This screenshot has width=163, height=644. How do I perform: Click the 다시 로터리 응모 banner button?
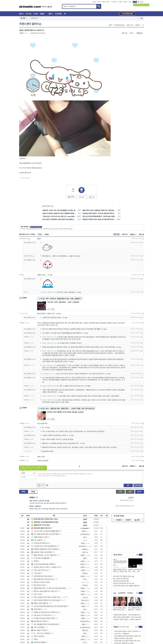[127, 14]
